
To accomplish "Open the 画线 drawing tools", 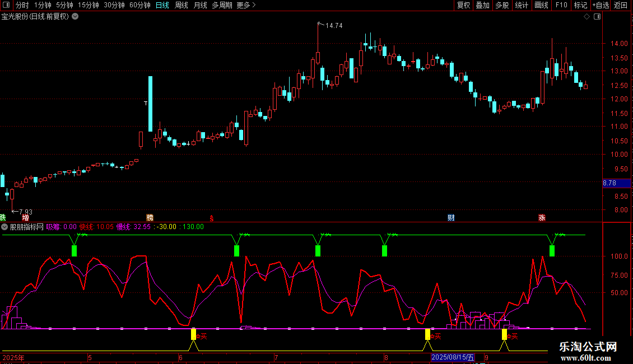I will (x=541, y=5).
